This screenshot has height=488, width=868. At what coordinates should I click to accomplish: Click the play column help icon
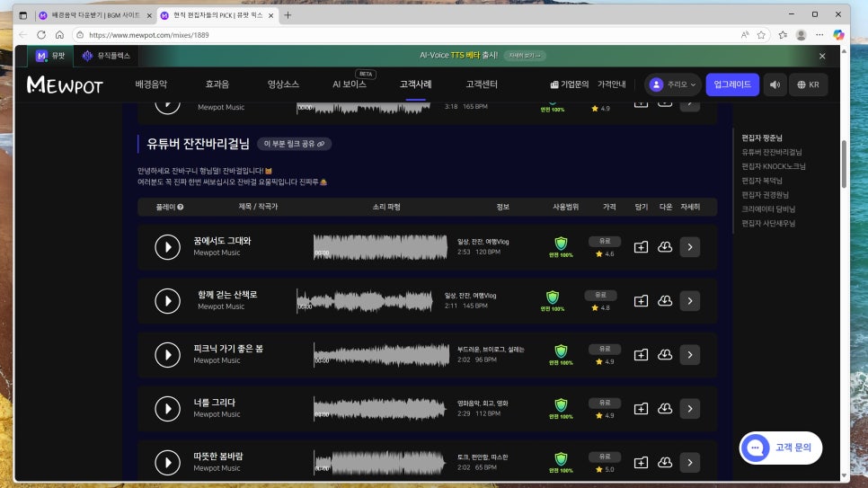click(x=181, y=208)
